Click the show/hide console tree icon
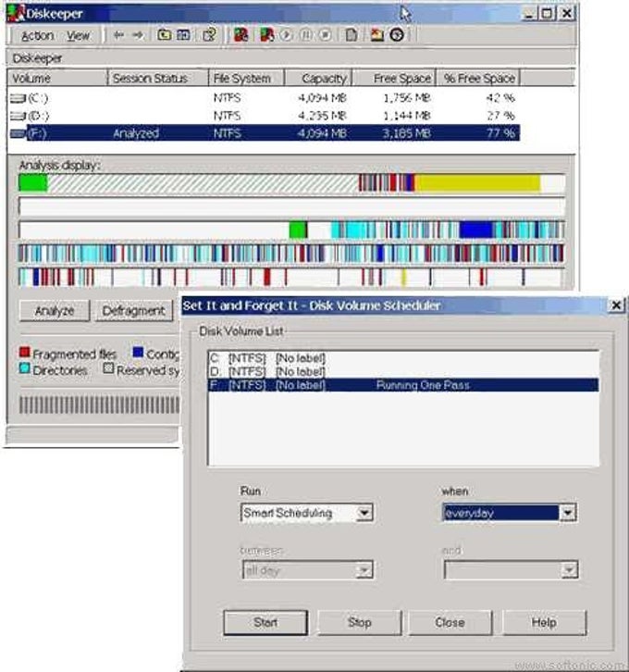The image size is (629, 672). coord(183,35)
